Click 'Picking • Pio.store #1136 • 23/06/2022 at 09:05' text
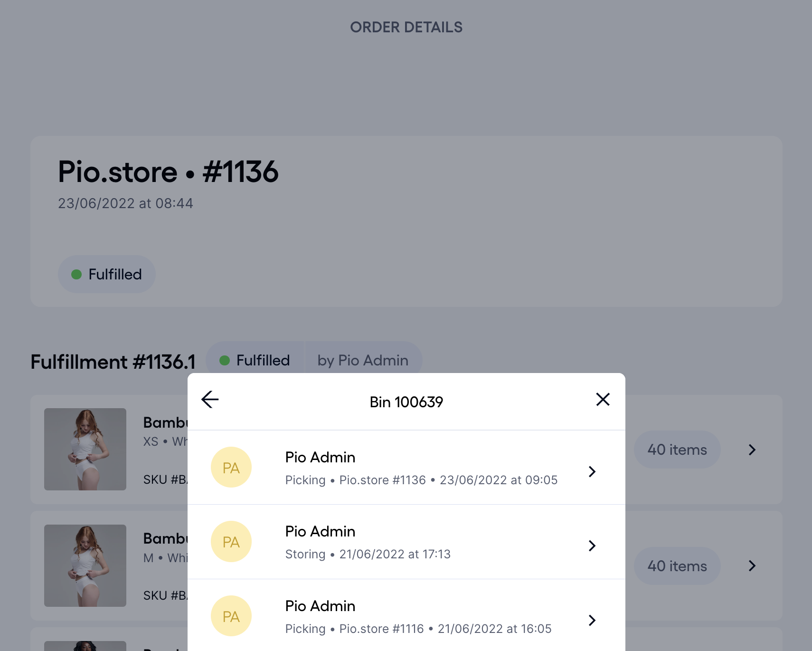The image size is (812, 651). [x=421, y=480]
